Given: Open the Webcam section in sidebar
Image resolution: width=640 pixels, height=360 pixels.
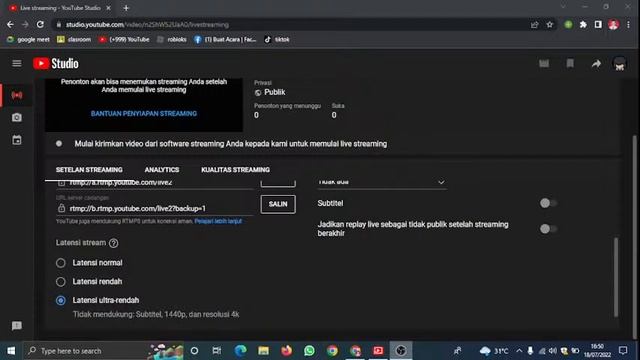Looking at the screenshot, I should (17, 118).
